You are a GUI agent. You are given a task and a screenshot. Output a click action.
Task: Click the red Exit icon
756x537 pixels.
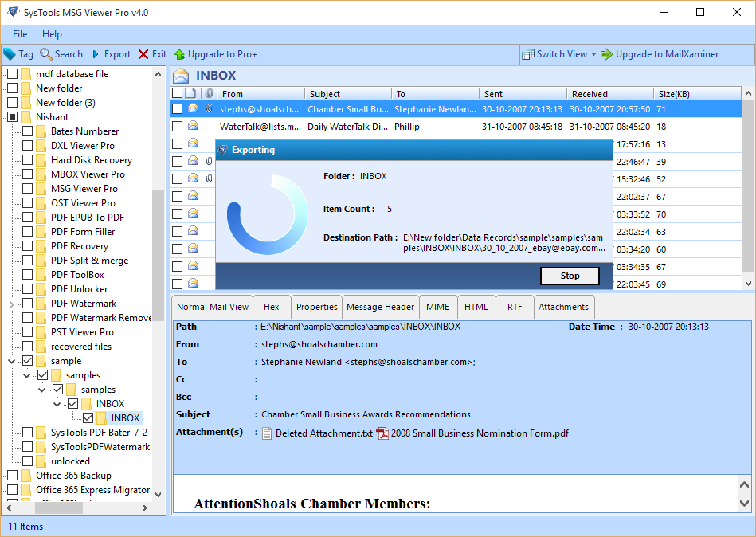[143, 54]
